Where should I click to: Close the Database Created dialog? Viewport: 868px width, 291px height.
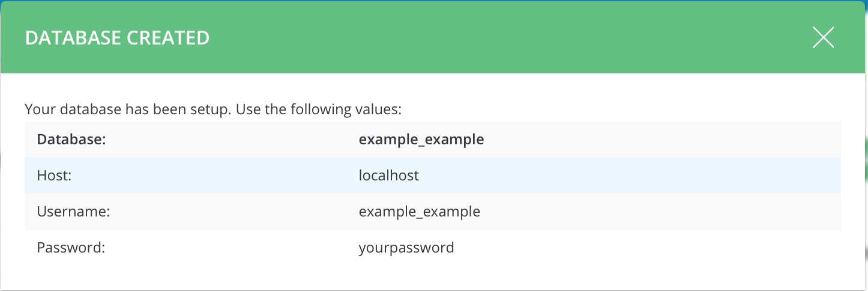[x=823, y=38]
